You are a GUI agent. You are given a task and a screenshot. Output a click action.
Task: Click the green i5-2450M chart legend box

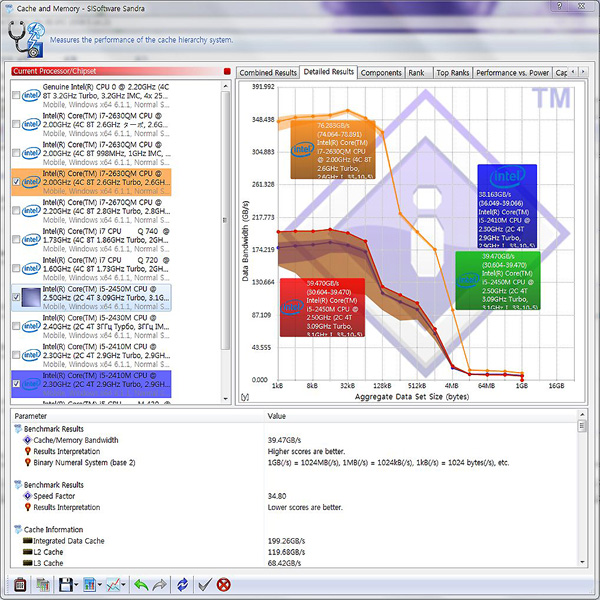pyautogui.click(x=498, y=280)
